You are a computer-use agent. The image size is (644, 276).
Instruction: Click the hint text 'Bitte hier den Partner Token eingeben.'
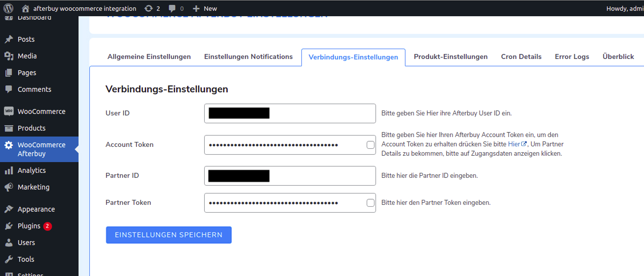point(436,203)
